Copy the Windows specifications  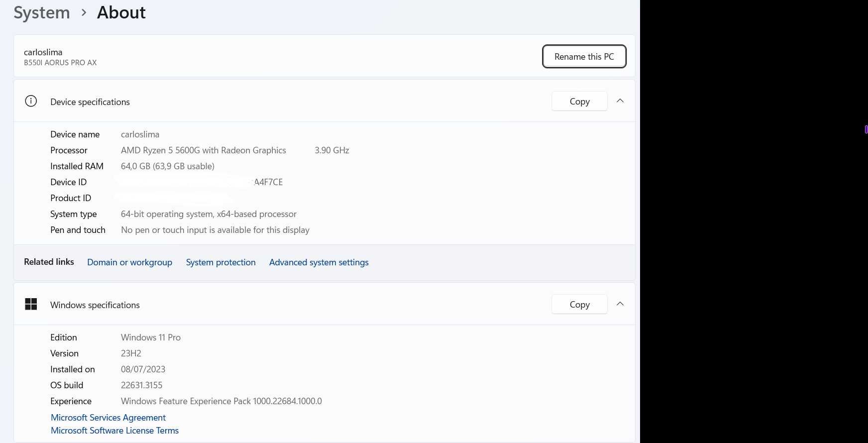pyautogui.click(x=579, y=304)
